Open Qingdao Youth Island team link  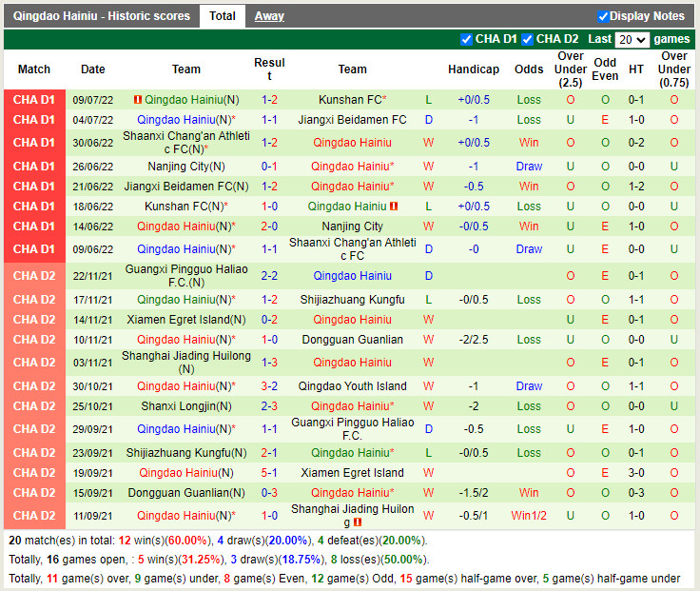click(x=352, y=386)
